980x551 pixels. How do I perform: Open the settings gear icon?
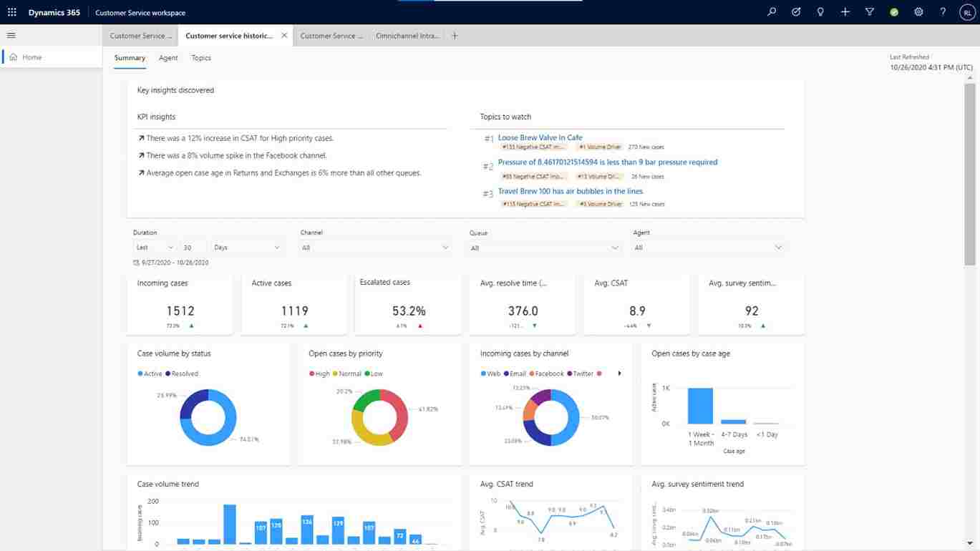point(918,12)
